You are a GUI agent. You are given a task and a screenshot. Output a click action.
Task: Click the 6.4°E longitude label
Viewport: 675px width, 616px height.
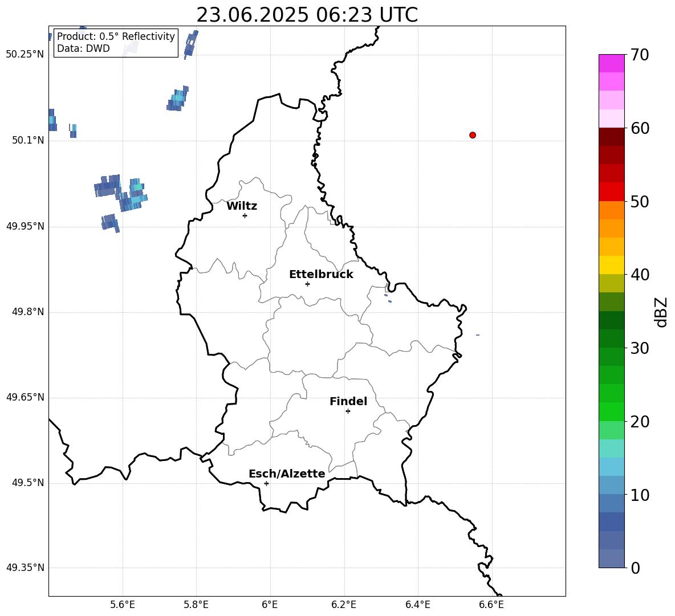coord(417,605)
